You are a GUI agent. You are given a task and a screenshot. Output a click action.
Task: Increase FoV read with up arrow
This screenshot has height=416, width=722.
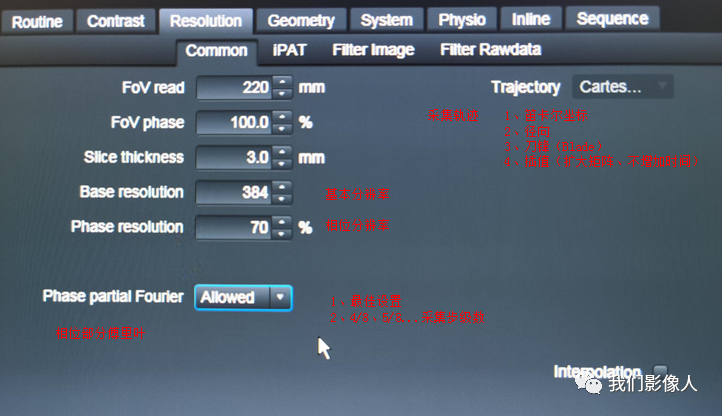[282, 82]
